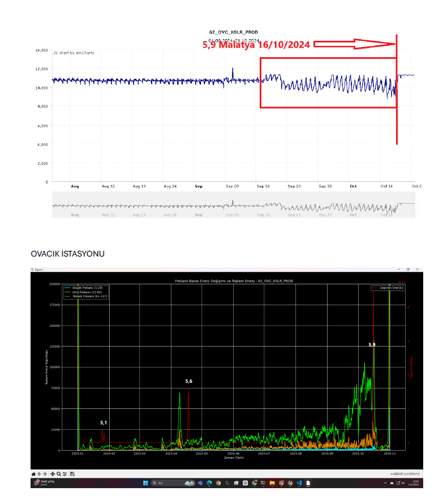The image size is (443, 504).
Task: Click the Save figure floppy disk icon
Action: click(x=72, y=474)
